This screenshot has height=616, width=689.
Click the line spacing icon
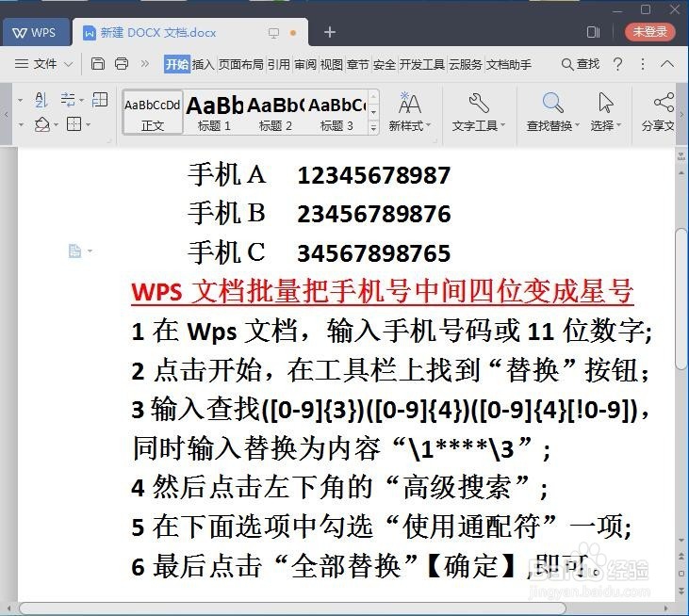[x=68, y=100]
